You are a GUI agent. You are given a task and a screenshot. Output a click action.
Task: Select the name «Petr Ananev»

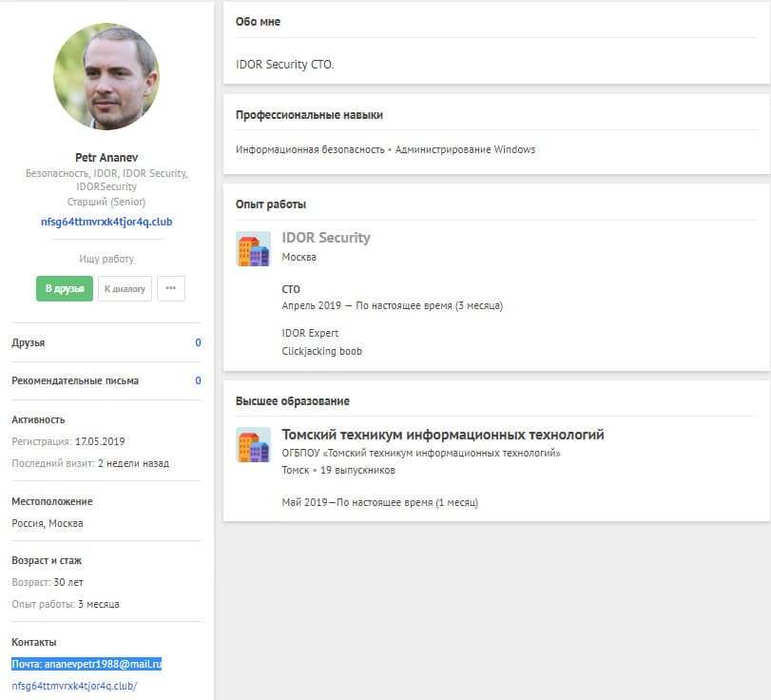(106, 158)
